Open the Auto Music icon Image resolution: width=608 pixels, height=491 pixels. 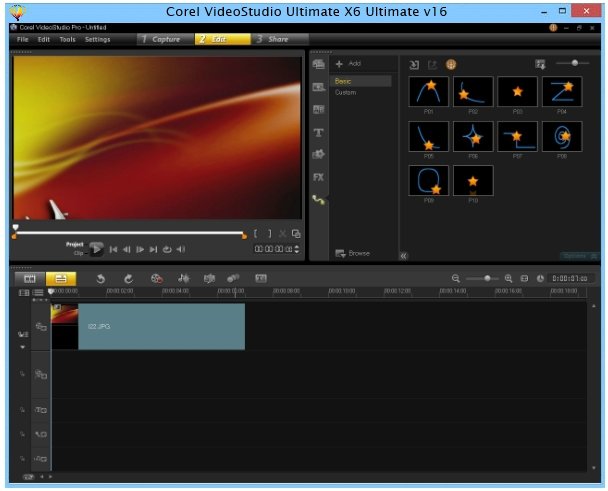click(x=209, y=278)
